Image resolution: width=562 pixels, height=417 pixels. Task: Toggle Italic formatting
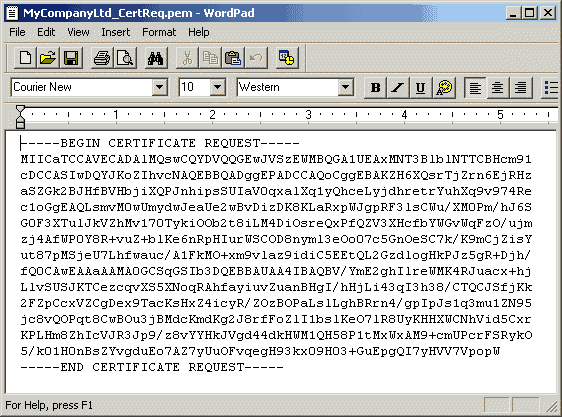(x=398, y=87)
